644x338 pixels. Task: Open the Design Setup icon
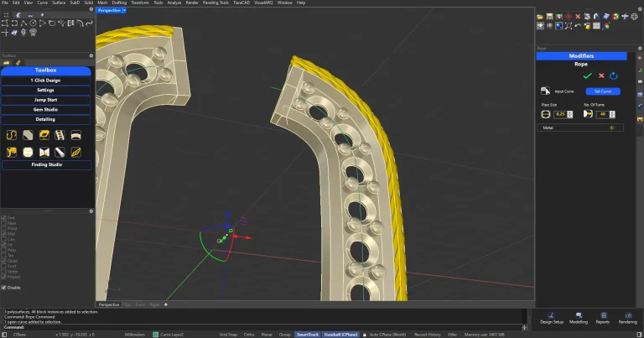click(552, 315)
